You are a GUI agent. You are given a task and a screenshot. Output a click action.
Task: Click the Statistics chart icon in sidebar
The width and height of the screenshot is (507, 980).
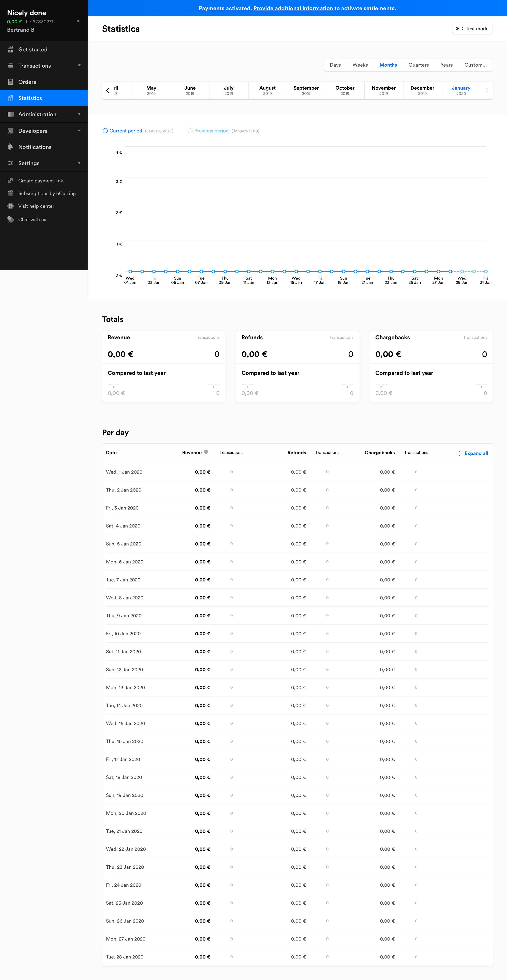(x=10, y=98)
